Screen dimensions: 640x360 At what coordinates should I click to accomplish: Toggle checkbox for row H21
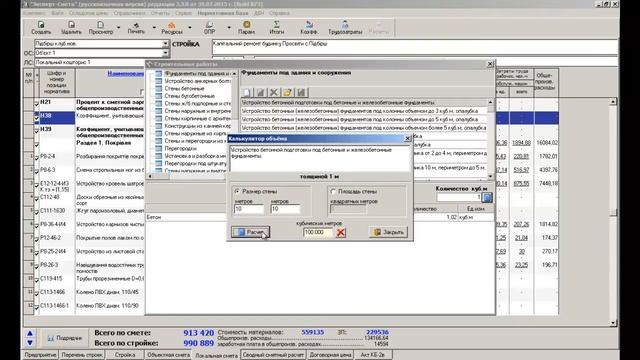[37, 104]
